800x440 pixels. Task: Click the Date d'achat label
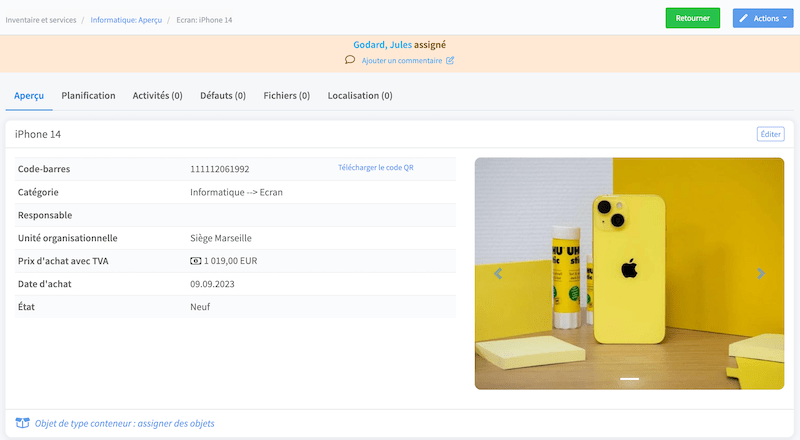pyautogui.click(x=44, y=284)
